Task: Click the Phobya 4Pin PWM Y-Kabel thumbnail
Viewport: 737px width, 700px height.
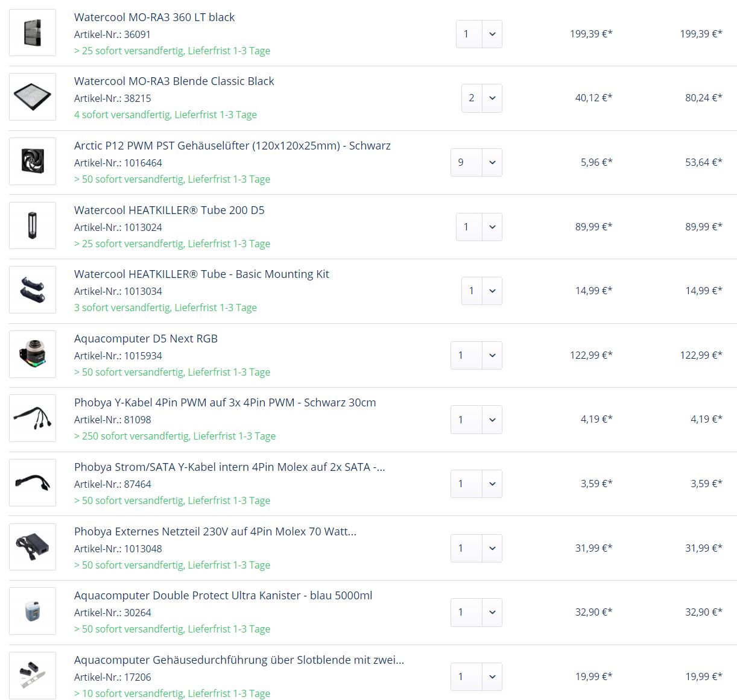Action: coord(33,418)
